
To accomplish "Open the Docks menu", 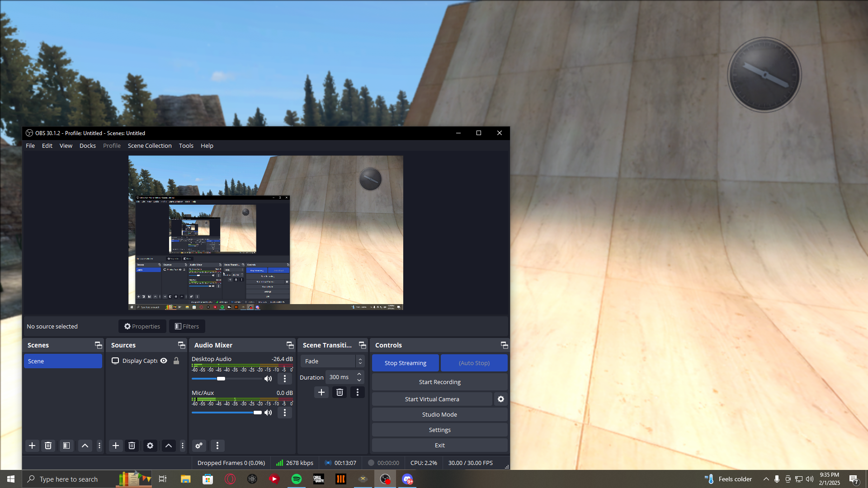I will [87, 145].
